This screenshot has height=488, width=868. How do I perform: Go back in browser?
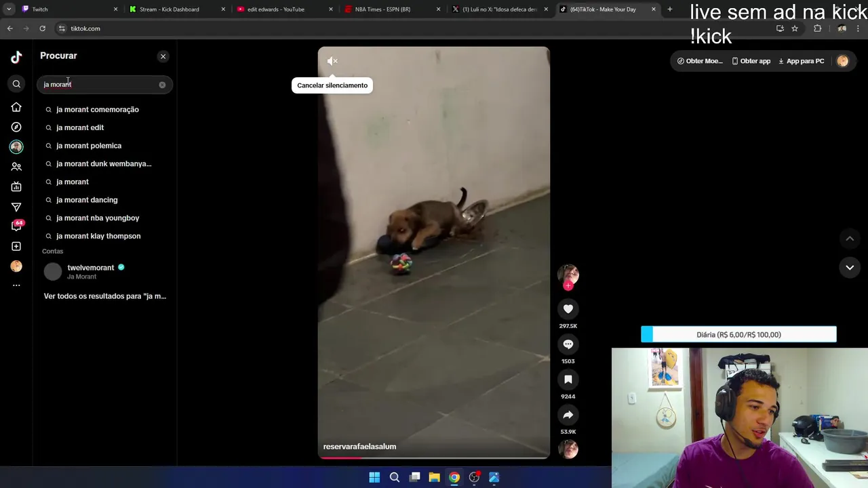[x=9, y=28]
